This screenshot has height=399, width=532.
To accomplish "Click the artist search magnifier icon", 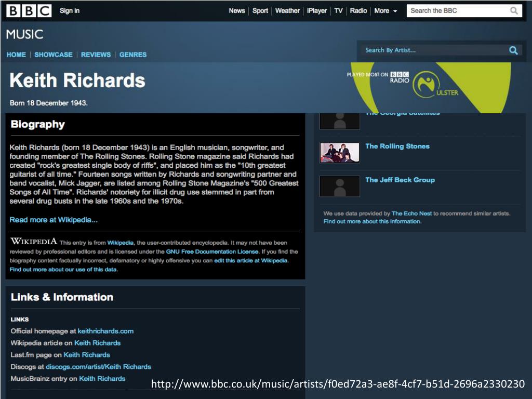I will click(513, 50).
